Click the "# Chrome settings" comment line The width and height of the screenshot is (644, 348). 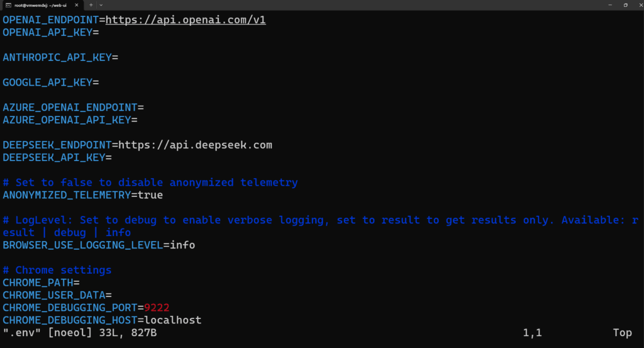pyautogui.click(x=57, y=270)
